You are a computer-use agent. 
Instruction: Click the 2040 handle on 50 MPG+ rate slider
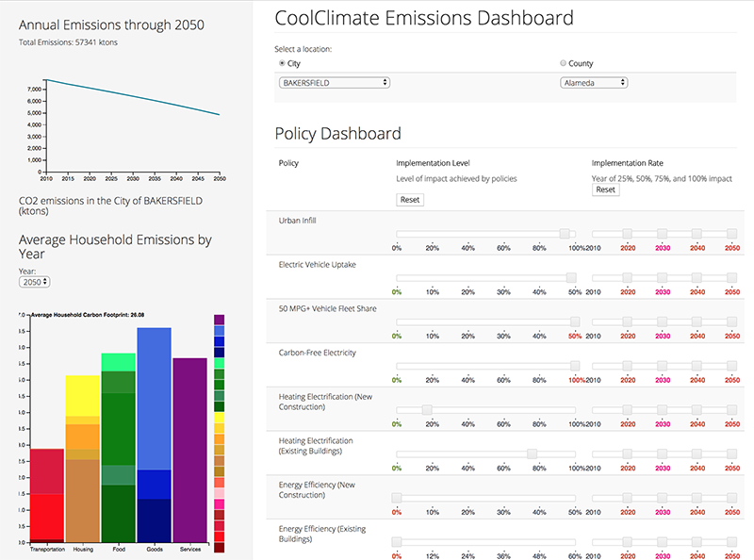[697, 321]
